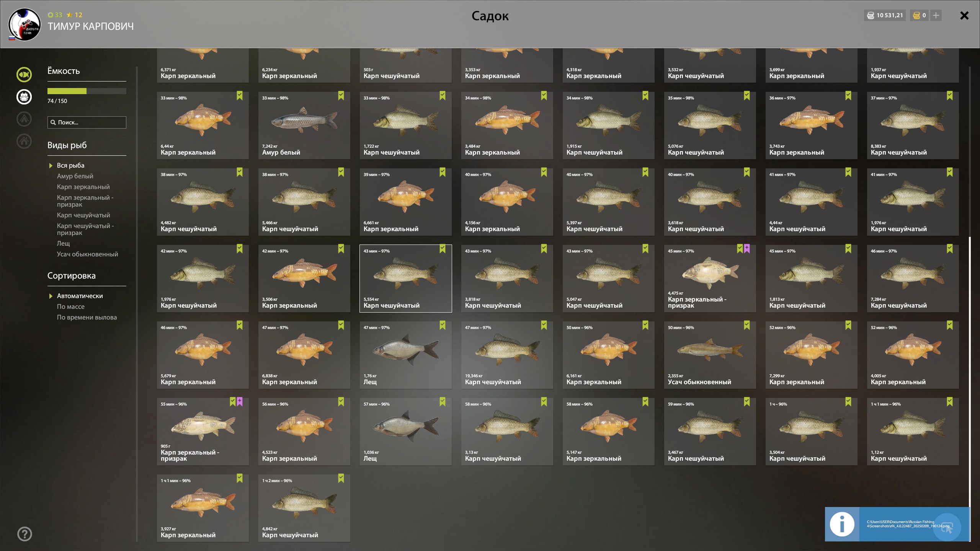Click the home icon in sidebar
This screenshot has width=980, height=551.
coord(24,141)
